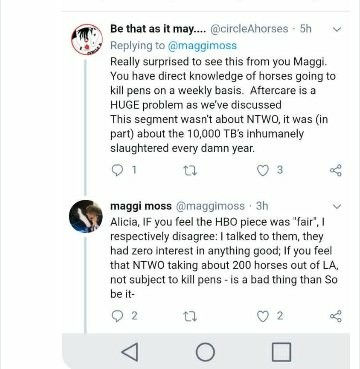The image size is (360, 369).
Task: Open the circleAhorses tweet options chevron
Action: coord(337,29)
